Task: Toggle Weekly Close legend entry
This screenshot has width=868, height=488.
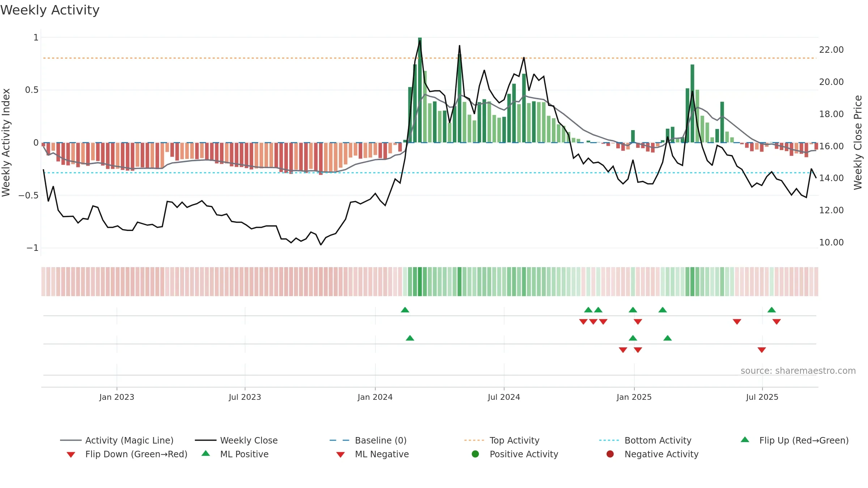Action: (236, 440)
